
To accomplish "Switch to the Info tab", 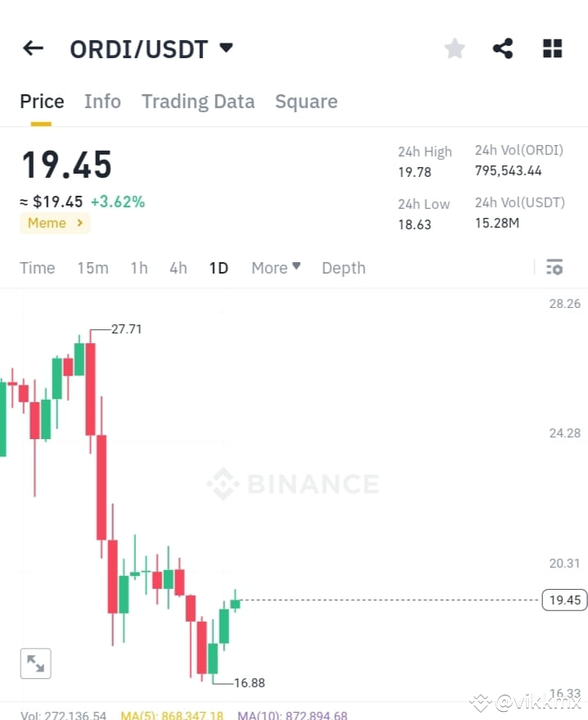I will (102, 102).
